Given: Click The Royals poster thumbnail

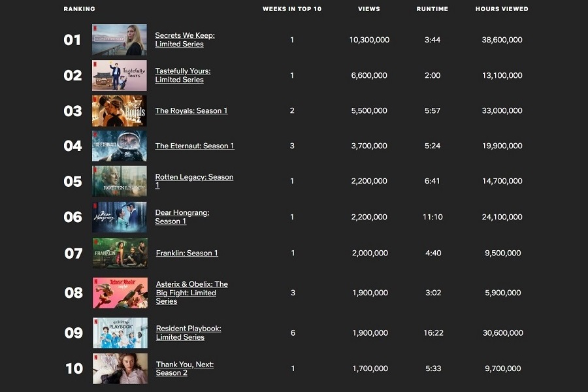Looking at the screenshot, I should pyautogui.click(x=120, y=110).
